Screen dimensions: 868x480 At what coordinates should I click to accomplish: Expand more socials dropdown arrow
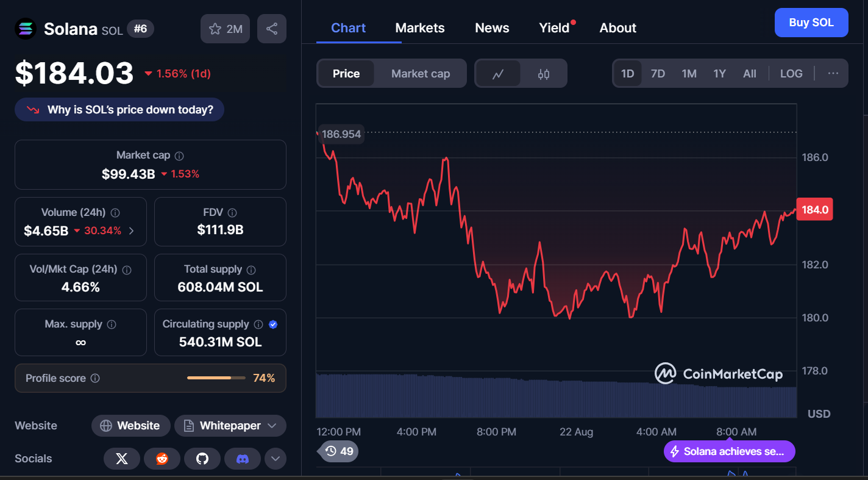pos(276,459)
